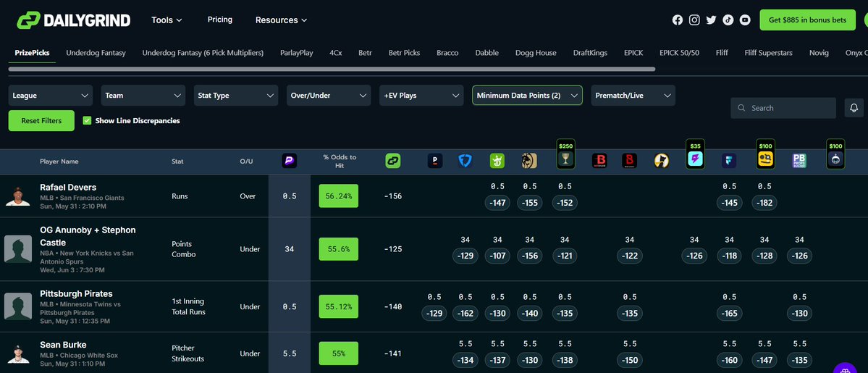The height and width of the screenshot is (373, 868).
Task: Click the BetOnline red B icon
Action: tap(599, 161)
